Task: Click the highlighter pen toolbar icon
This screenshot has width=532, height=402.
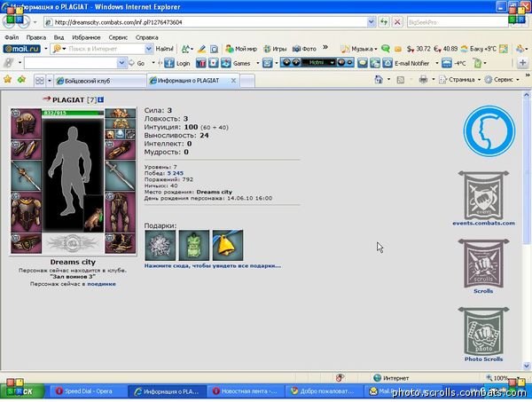Action: (201, 49)
